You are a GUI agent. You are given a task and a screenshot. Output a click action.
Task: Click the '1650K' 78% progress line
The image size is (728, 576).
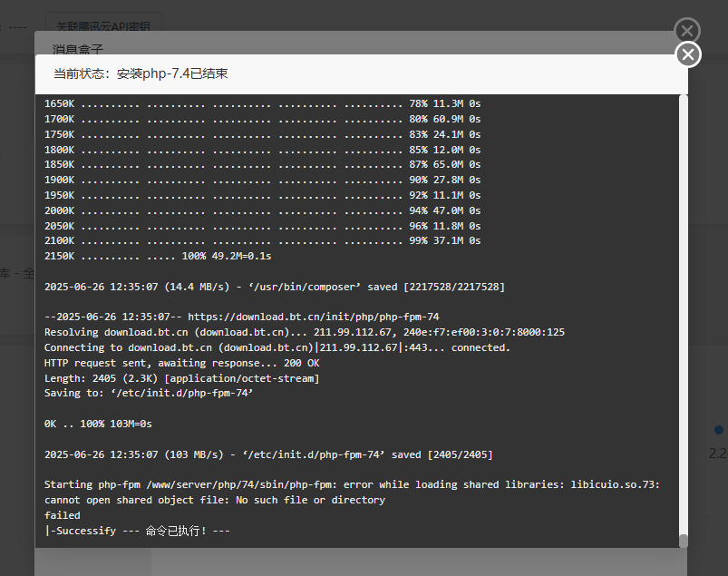pyautogui.click(x=262, y=103)
